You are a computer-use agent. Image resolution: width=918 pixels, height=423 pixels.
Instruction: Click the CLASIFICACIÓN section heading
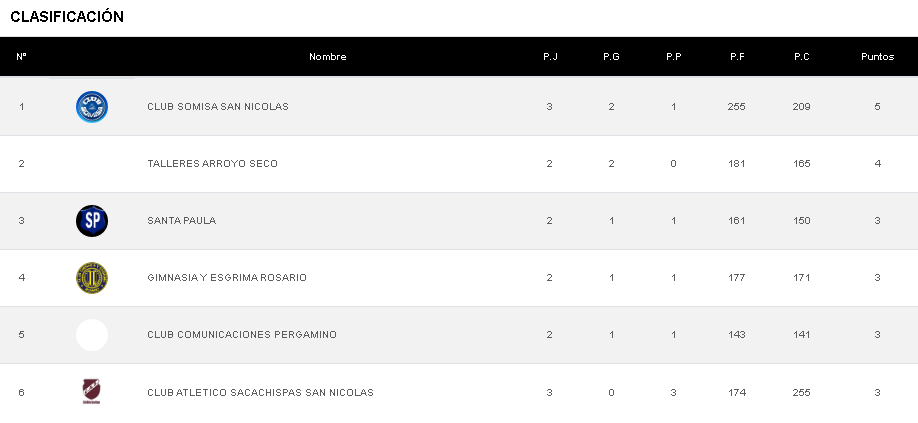pyautogui.click(x=67, y=17)
